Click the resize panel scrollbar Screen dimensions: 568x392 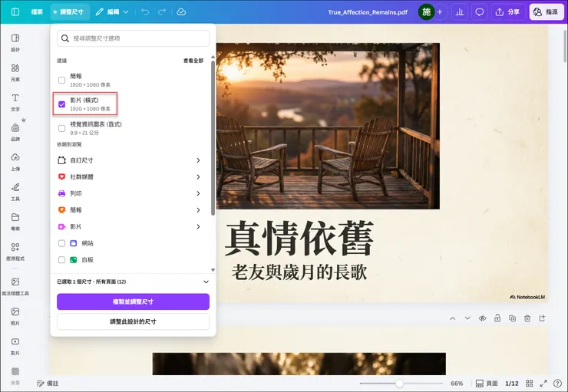(x=213, y=138)
